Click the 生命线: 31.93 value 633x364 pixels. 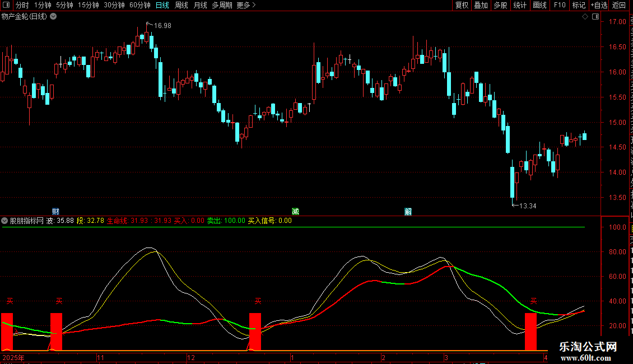click(x=128, y=221)
